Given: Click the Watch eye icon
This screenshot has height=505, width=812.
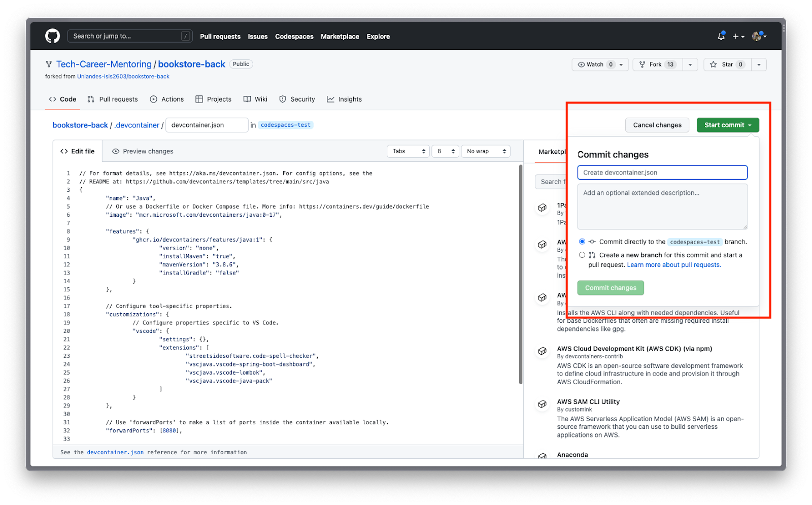Looking at the screenshot, I should 582,64.
